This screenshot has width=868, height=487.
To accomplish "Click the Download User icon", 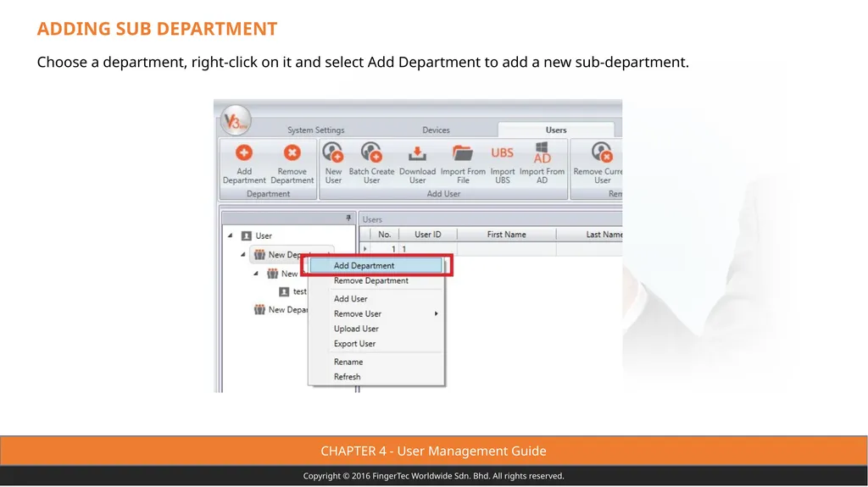I will click(417, 154).
